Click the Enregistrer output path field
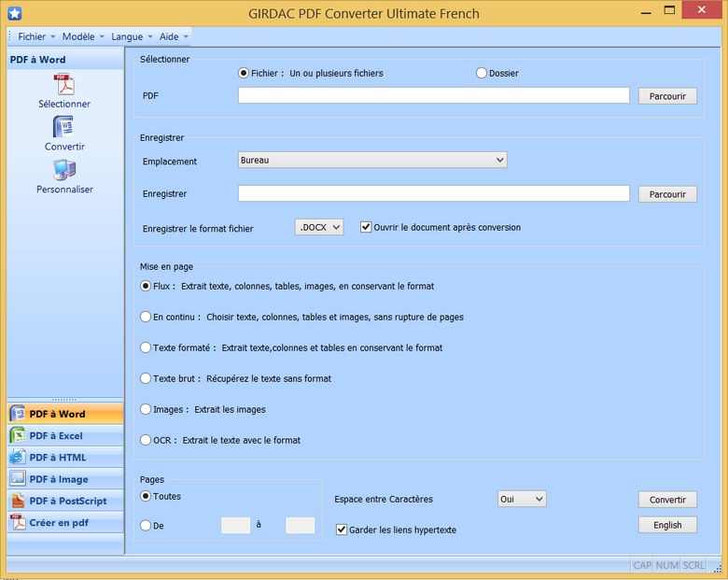Screen dimensions: 728x580 click(434, 193)
